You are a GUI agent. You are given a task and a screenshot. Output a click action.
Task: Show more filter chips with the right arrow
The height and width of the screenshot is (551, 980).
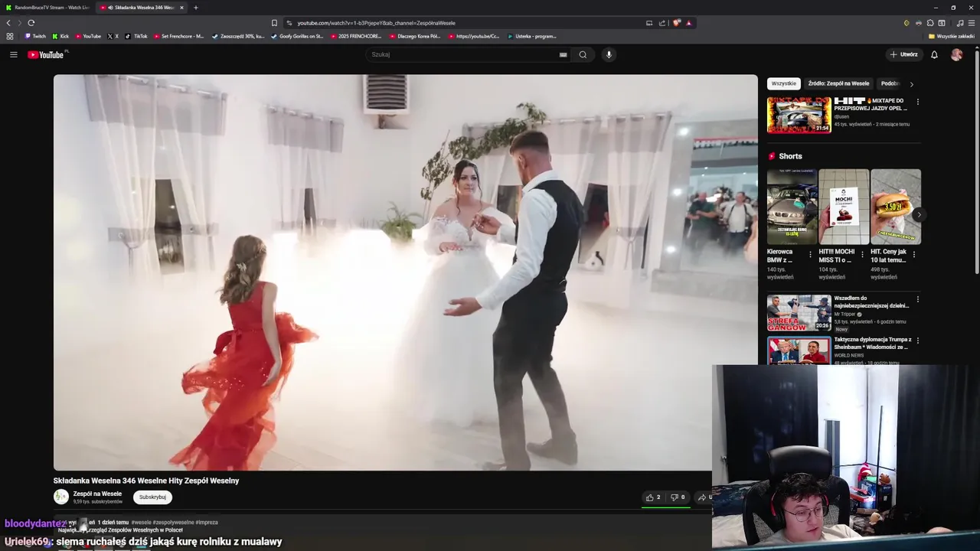pyautogui.click(x=911, y=83)
